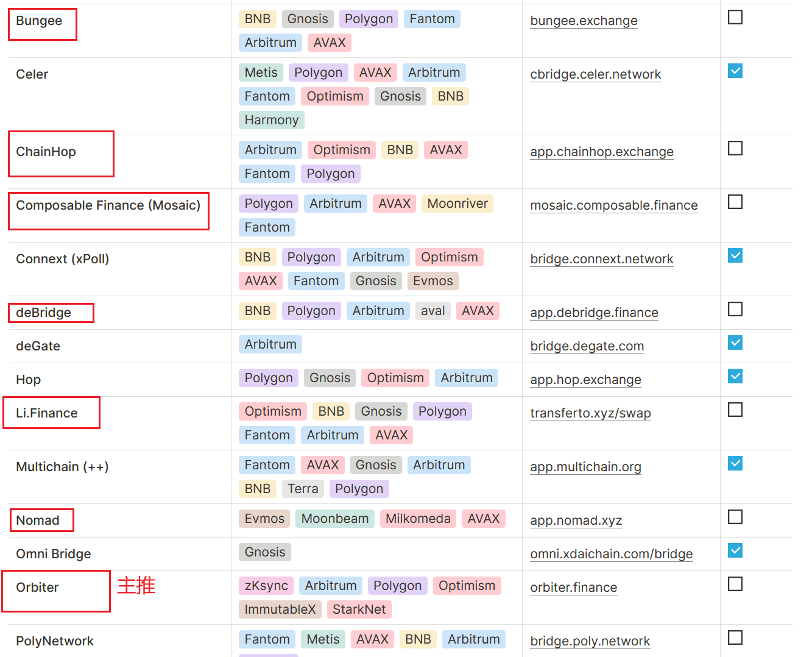Follow bridge.connext.network link
The height and width of the screenshot is (657, 812).
tap(601, 259)
